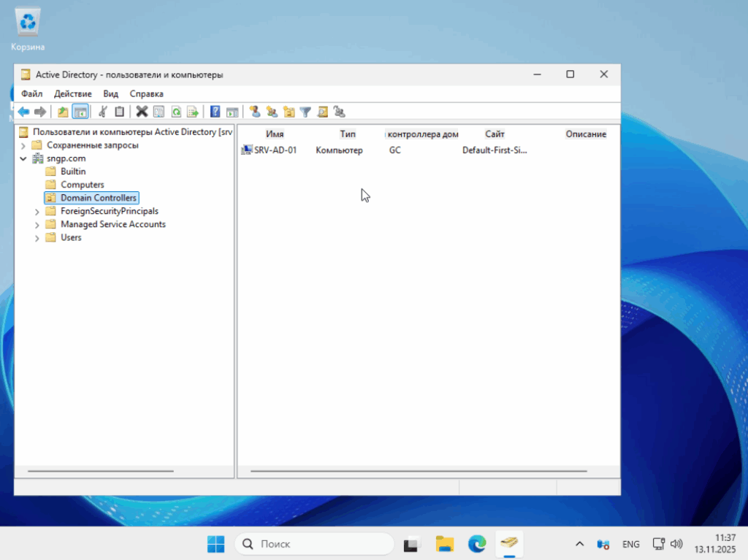Toggle the console tree visibility icon
Screen dimensions: 748x560
80,111
